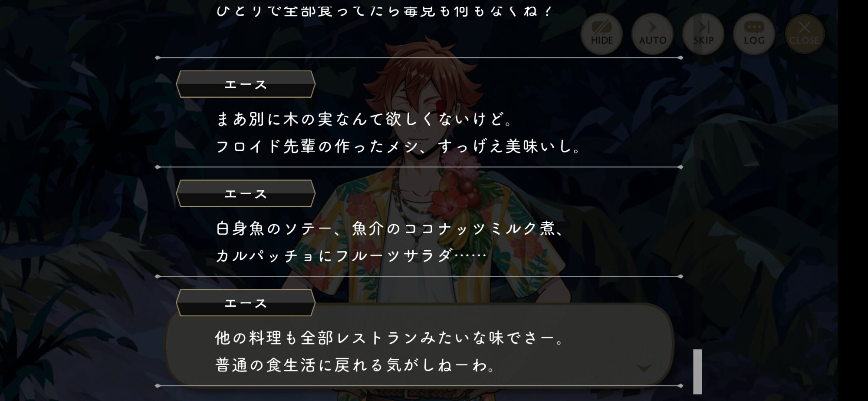Close the log with CLOSE button
This screenshot has width=868, height=401.
click(804, 34)
